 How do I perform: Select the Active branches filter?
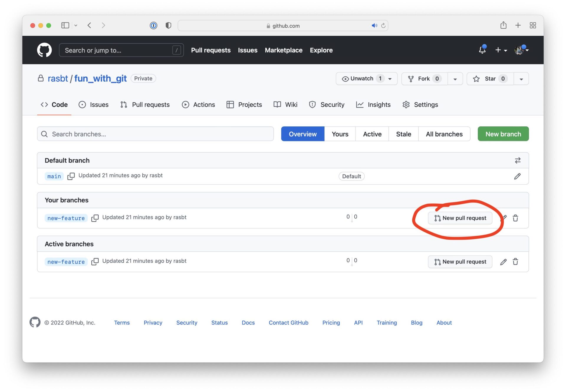coord(372,134)
